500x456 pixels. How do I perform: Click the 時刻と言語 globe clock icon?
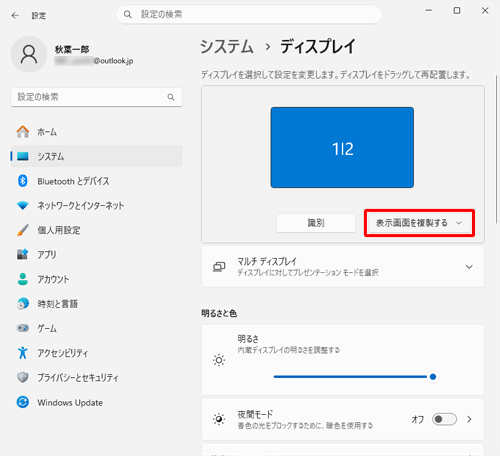point(23,304)
